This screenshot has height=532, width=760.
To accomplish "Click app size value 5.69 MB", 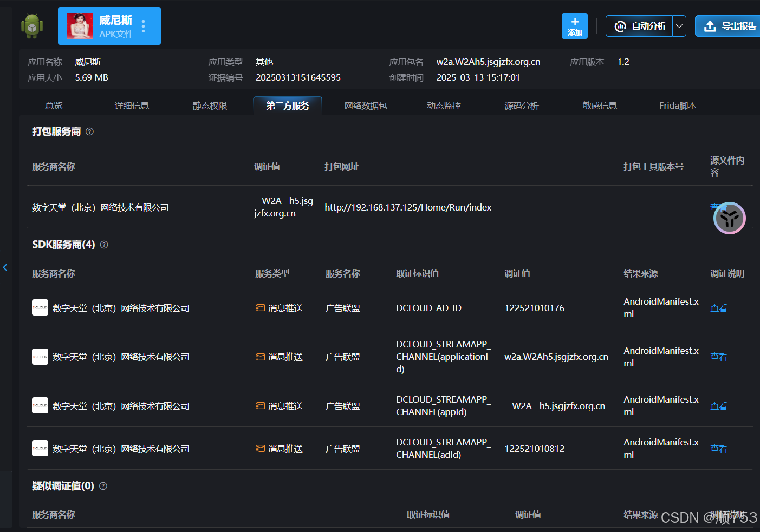I will pyautogui.click(x=92, y=77).
